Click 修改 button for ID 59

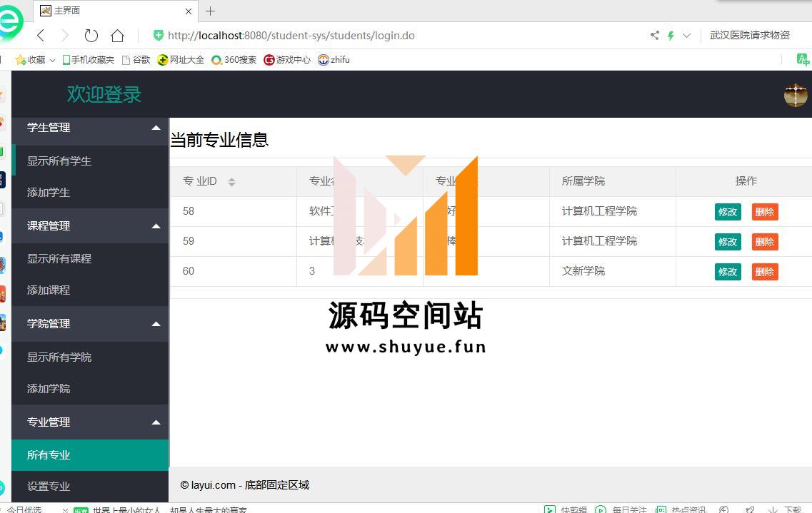728,241
